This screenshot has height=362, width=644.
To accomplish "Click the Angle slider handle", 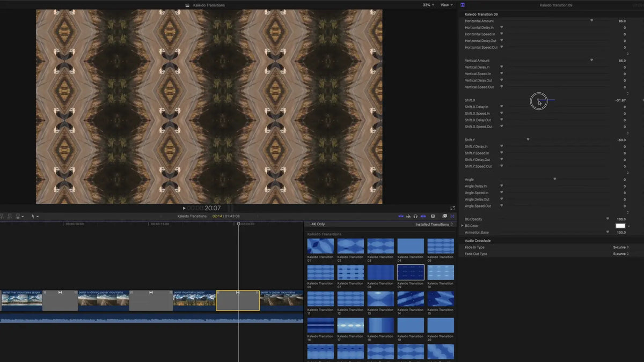I will click(554, 179).
